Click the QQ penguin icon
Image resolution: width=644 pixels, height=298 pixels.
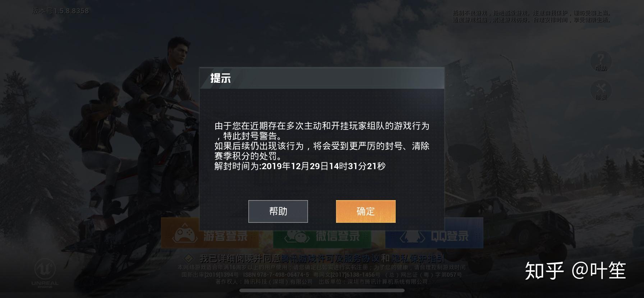click(x=412, y=236)
